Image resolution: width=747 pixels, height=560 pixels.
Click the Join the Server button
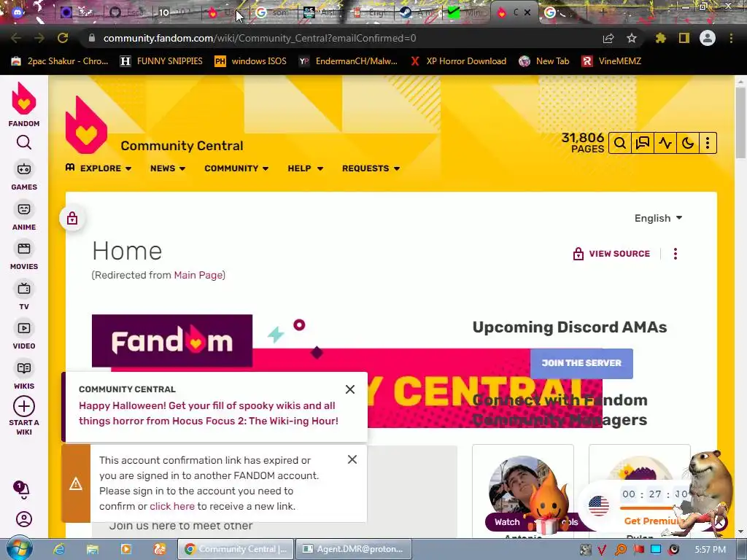(x=581, y=363)
